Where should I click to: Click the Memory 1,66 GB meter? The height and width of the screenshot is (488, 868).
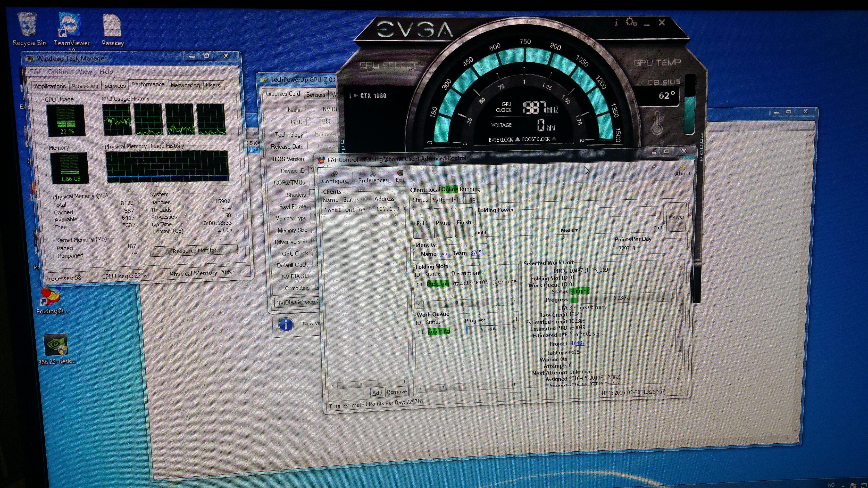coord(70,168)
